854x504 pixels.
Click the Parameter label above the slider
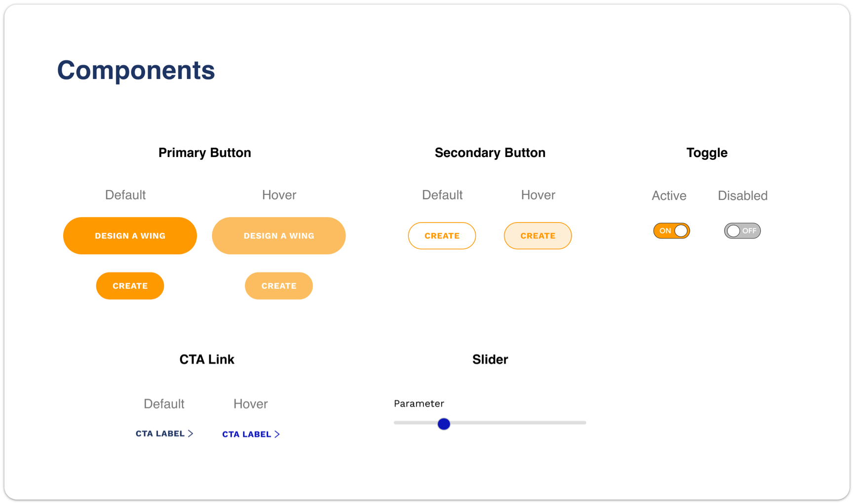419,403
